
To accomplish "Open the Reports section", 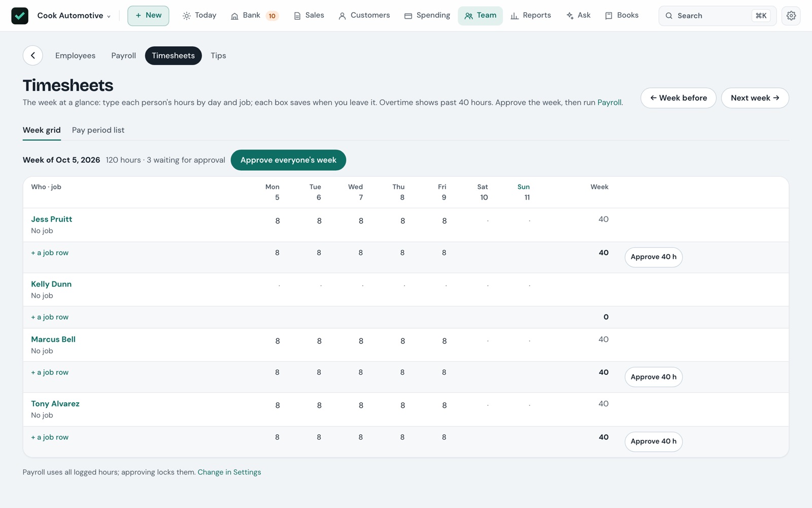I will click(530, 16).
